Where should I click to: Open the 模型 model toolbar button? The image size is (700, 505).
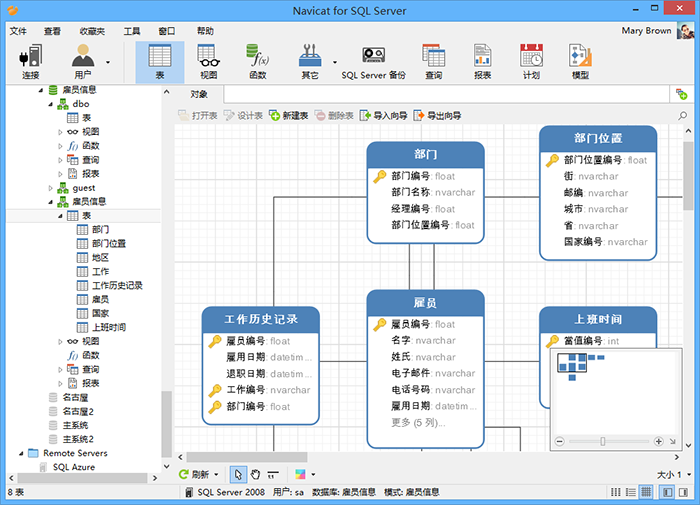click(x=580, y=62)
